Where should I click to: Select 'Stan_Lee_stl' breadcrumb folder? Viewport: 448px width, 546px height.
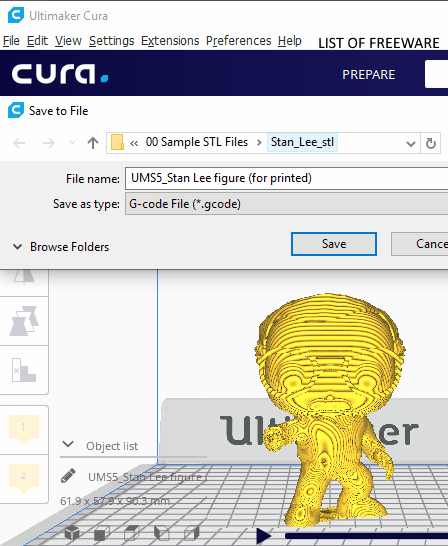coord(302,142)
